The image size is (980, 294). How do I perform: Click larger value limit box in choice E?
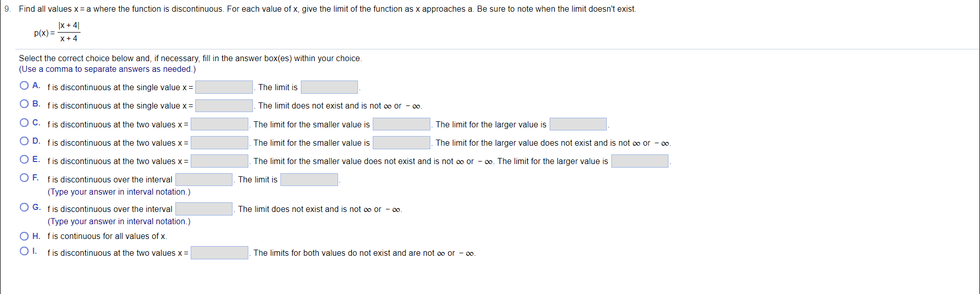point(640,161)
